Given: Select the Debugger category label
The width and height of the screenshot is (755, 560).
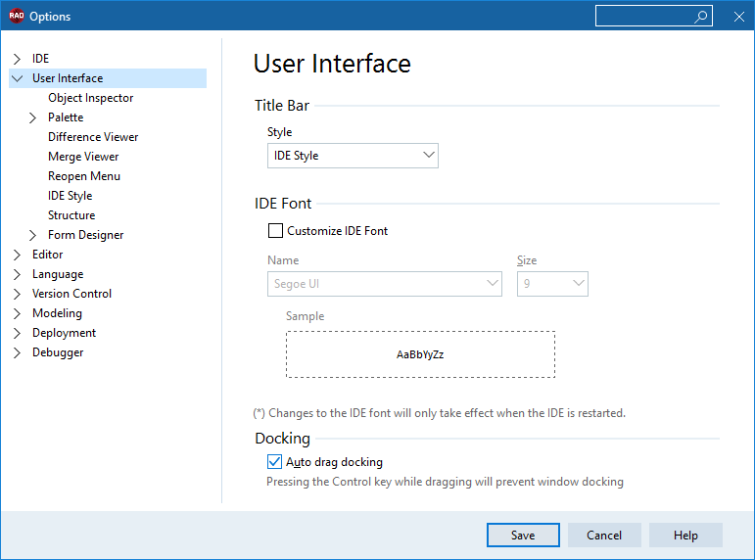Looking at the screenshot, I should pyautogui.click(x=58, y=352).
